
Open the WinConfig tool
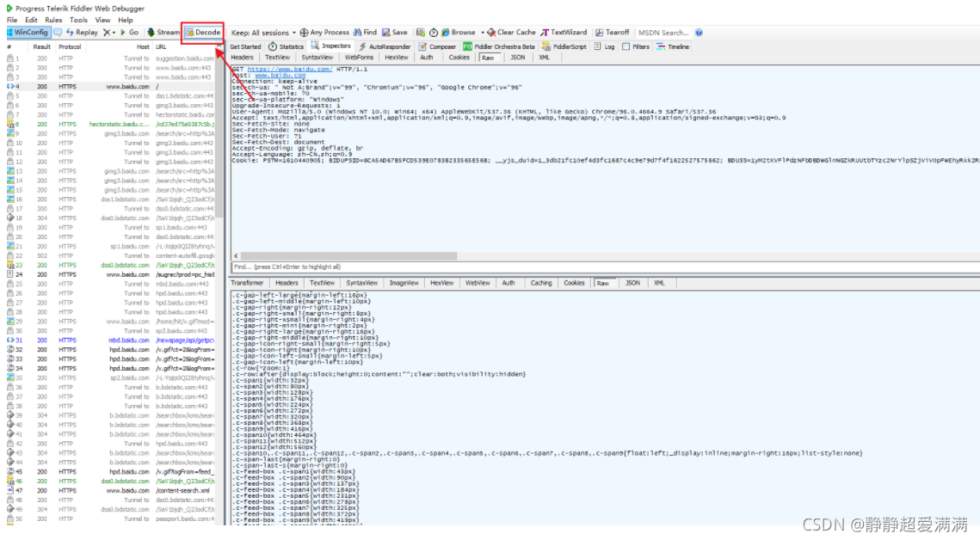pyautogui.click(x=28, y=32)
